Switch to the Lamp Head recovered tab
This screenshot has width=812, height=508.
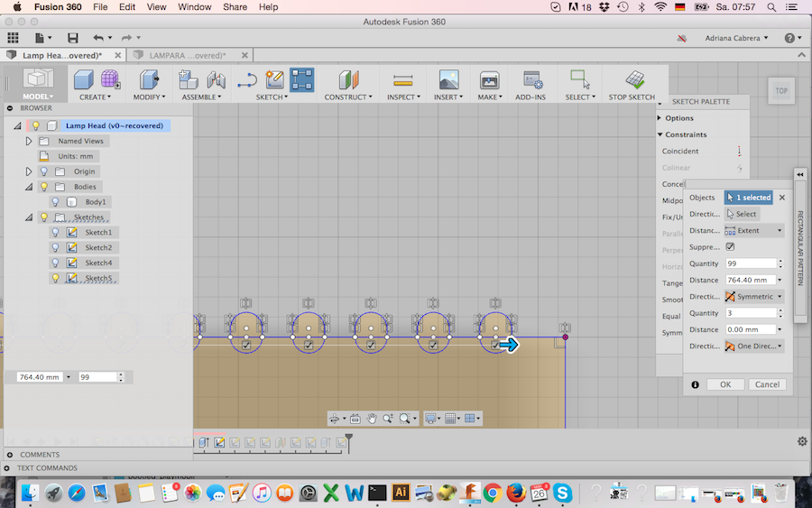(x=62, y=55)
